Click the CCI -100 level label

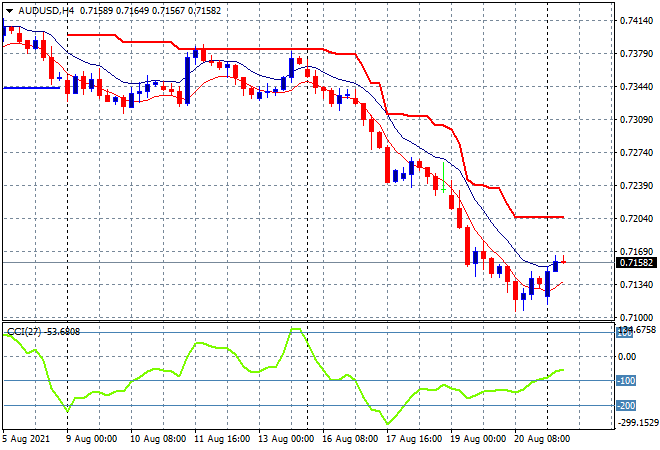[x=626, y=381]
